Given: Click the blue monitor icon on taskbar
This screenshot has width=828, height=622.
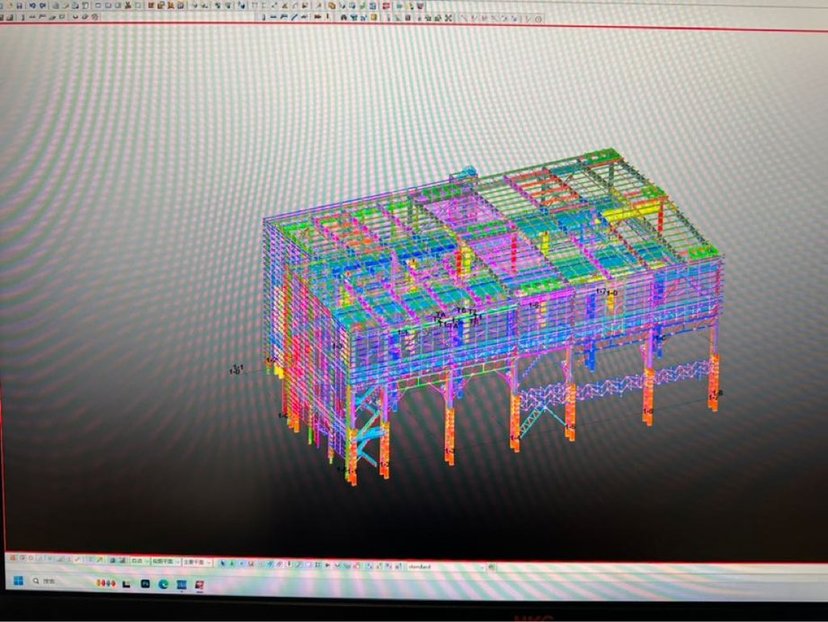Looking at the screenshot, I should 182,583.
